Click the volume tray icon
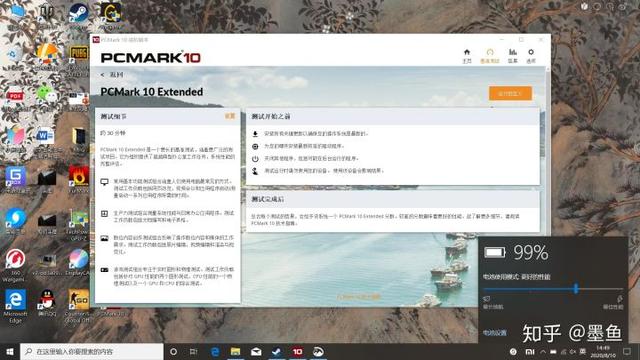640x360 pixels. coord(573,351)
